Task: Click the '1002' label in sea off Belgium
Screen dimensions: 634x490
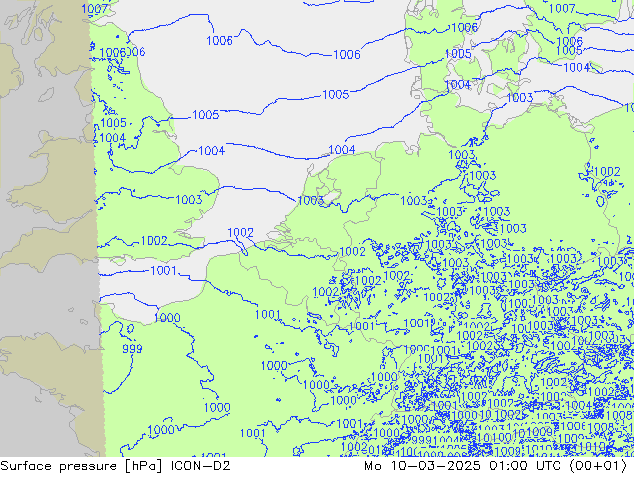Action: [241, 232]
